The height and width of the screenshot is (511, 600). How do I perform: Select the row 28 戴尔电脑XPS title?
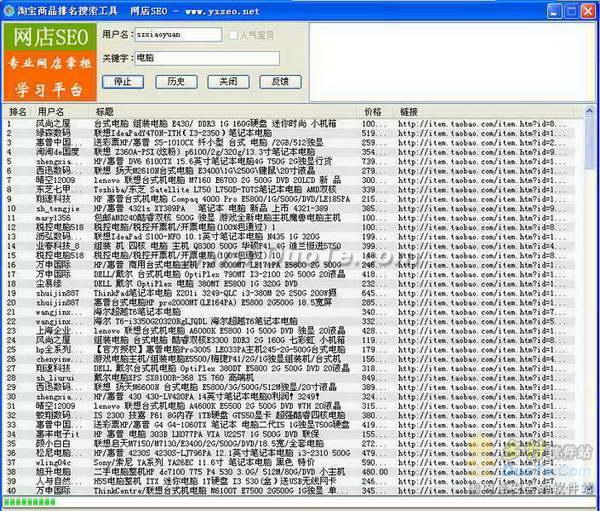(173, 378)
